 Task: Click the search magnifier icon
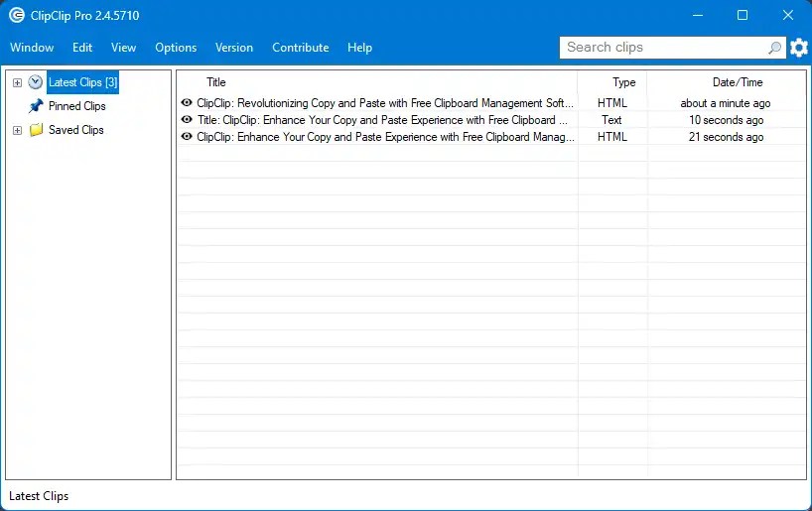pyautogui.click(x=774, y=48)
